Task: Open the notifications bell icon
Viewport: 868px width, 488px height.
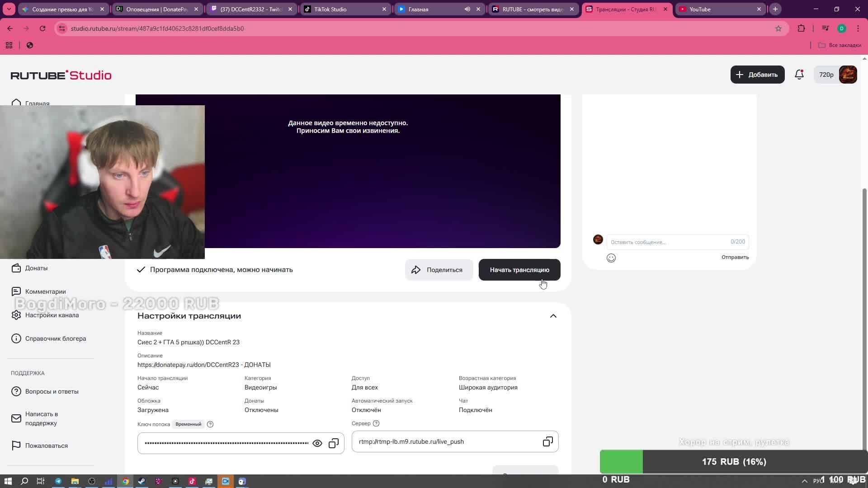Action: pyautogui.click(x=799, y=75)
